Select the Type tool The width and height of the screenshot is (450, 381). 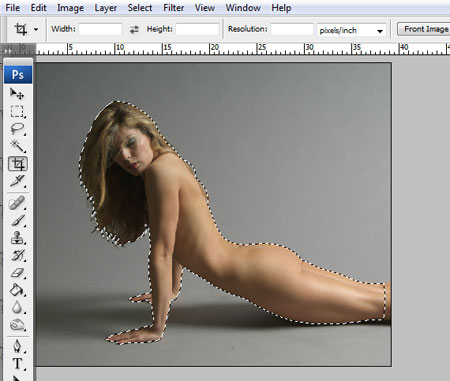17,364
